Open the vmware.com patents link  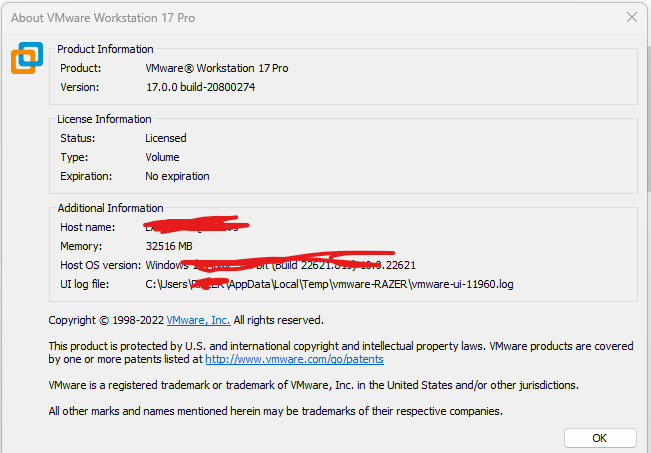pos(294,359)
